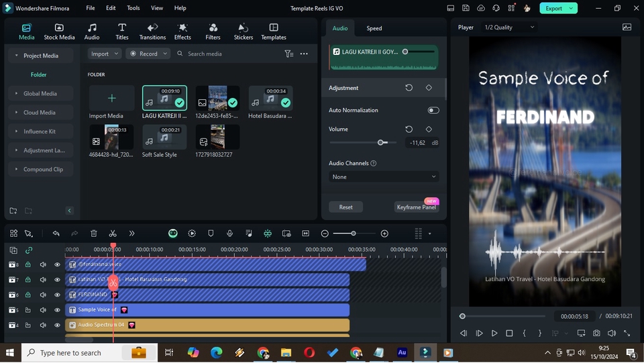Image resolution: width=644 pixels, height=363 pixels.
Task: Click the player progress scrubber
Action: tap(462, 316)
